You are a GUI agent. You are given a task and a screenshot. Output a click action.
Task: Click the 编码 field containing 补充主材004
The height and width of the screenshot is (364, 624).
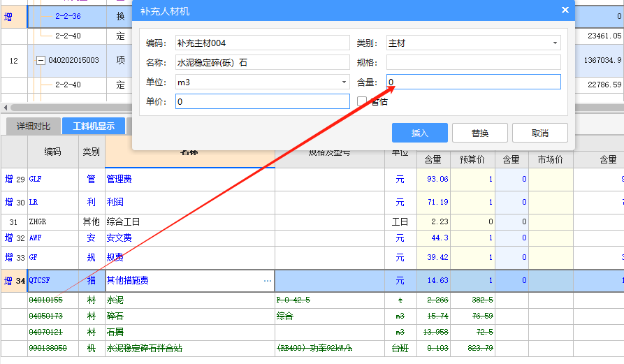(x=262, y=43)
